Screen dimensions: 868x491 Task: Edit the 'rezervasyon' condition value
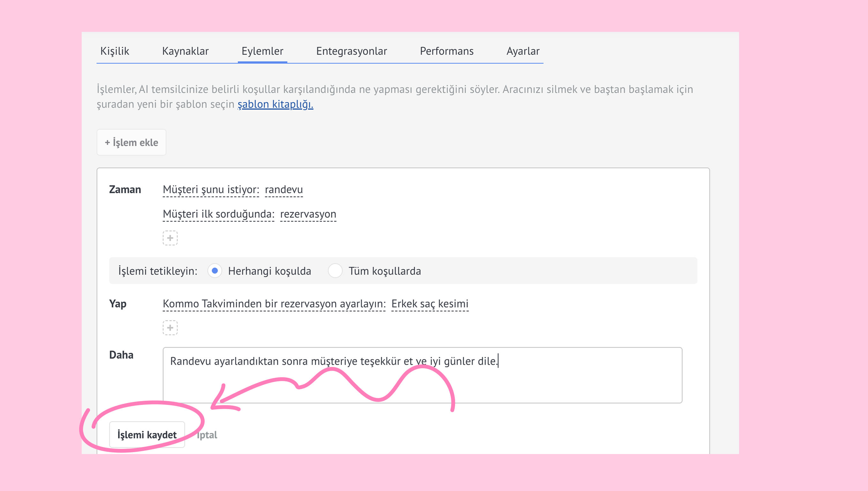pos(308,214)
